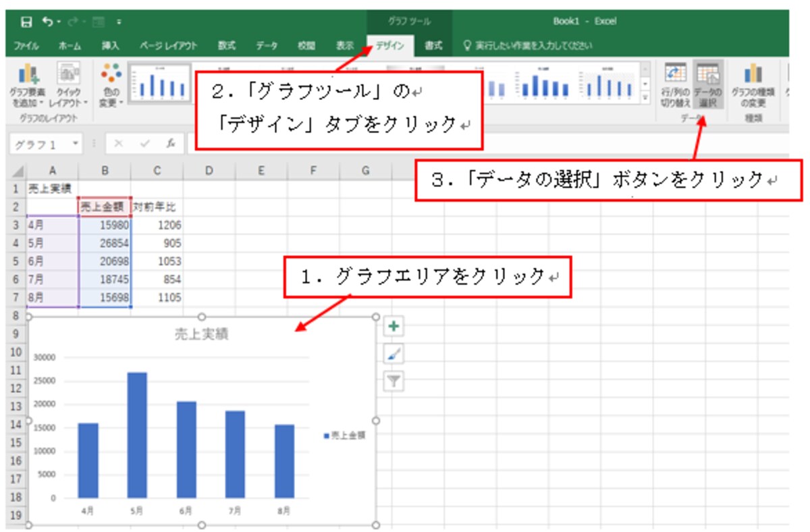Open the 書式 chart tools tab
The height and width of the screenshot is (532, 810).
click(433, 46)
